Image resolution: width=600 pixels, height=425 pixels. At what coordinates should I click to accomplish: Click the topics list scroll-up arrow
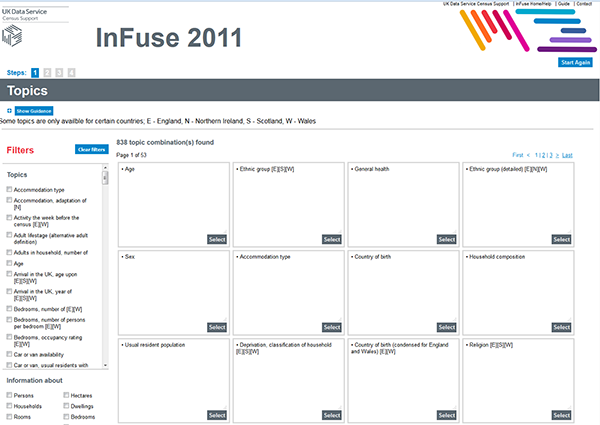105,168
